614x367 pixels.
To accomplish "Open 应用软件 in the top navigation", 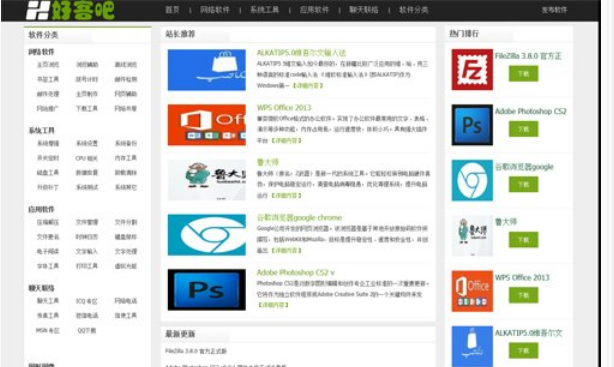I will point(314,10).
